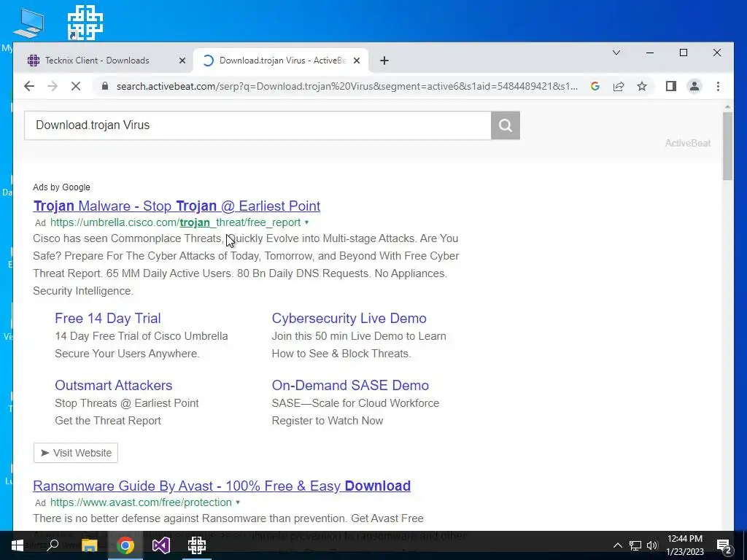
Task: Click the Visit Website button
Action: coord(76,452)
